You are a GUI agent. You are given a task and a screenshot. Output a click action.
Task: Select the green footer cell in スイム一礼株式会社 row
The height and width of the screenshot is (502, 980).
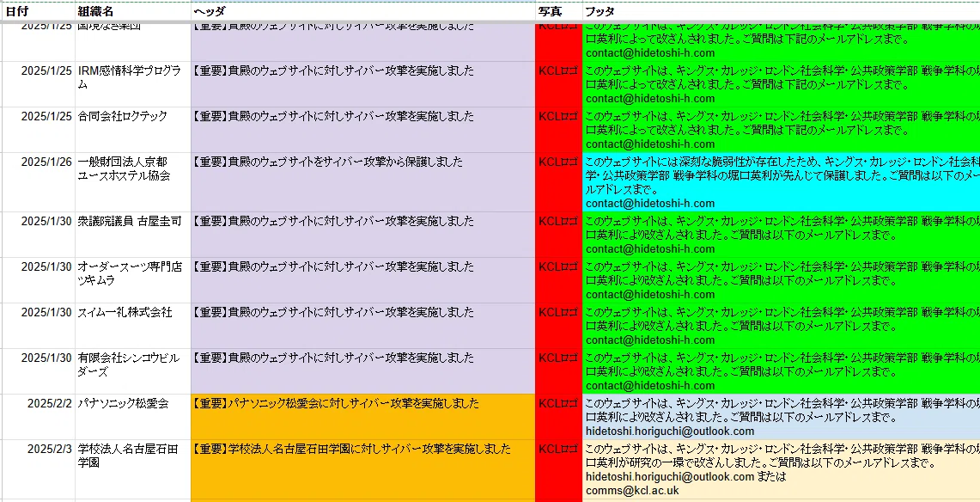pyautogui.click(x=782, y=327)
